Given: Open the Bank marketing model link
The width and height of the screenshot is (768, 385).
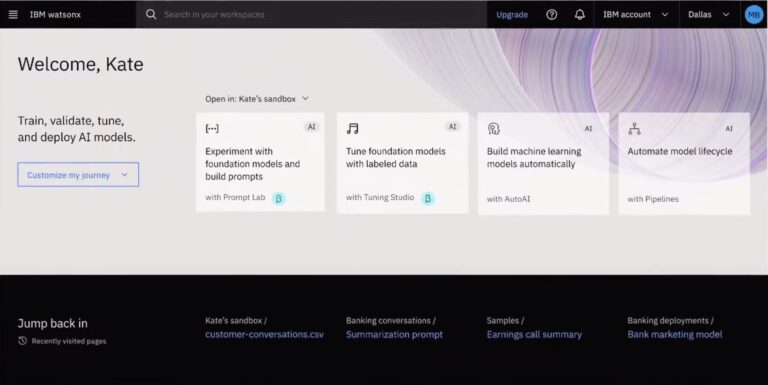Looking at the screenshot, I should [x=675, y=335].
